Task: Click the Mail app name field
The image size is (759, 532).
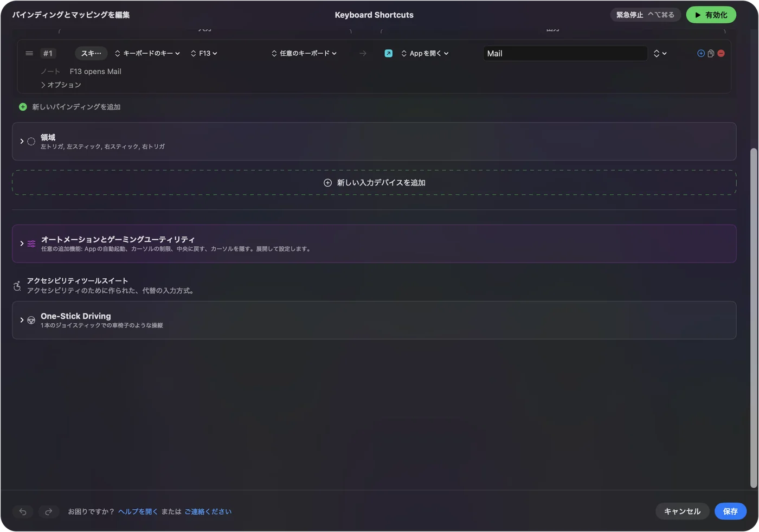Action: tap(565, 53)
